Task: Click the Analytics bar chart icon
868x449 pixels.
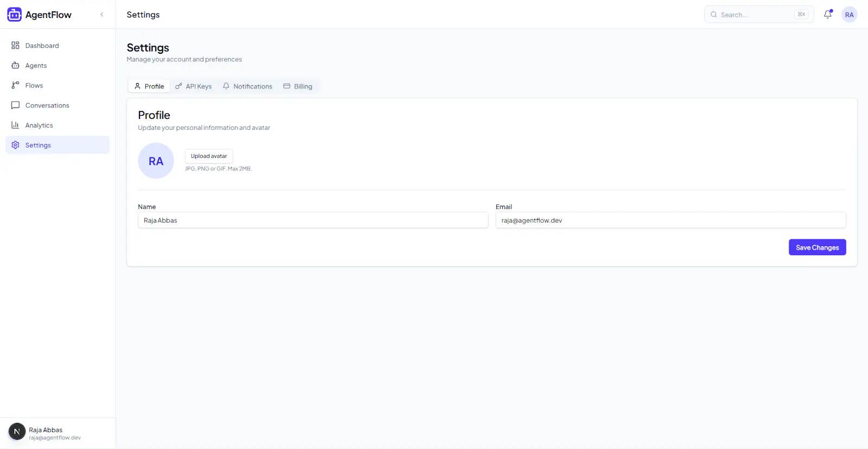Action: [x=15, y=125]
